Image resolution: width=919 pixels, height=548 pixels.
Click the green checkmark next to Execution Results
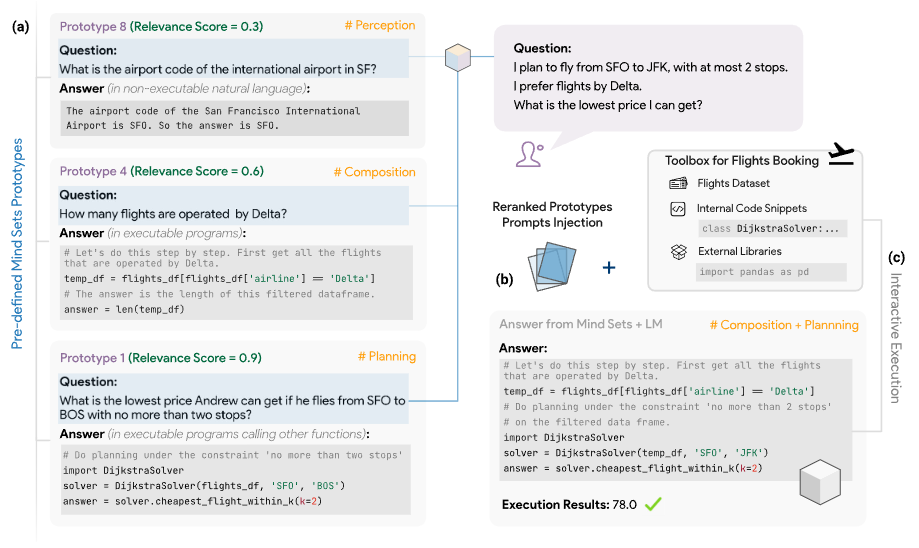tap(654, 505)
